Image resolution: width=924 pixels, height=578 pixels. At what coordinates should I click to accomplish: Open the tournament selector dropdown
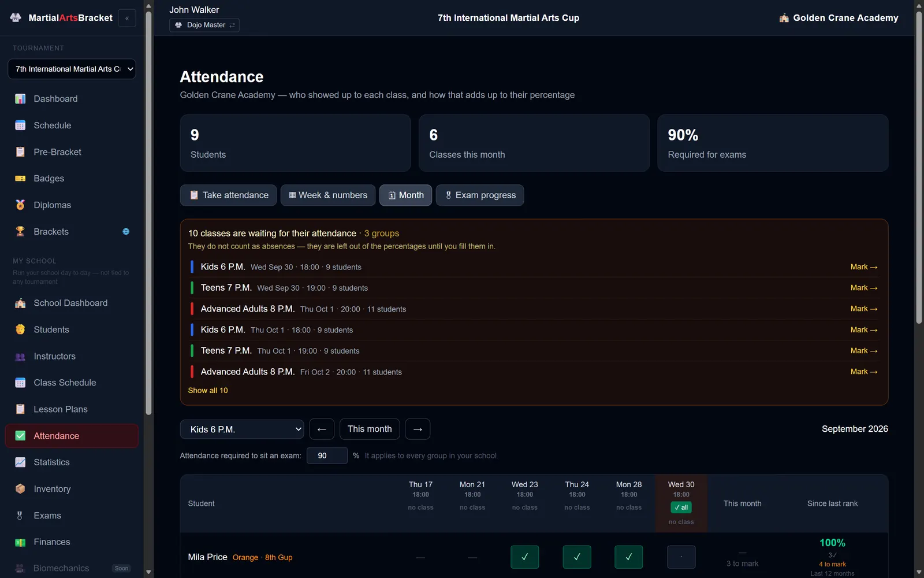(72, 69)
